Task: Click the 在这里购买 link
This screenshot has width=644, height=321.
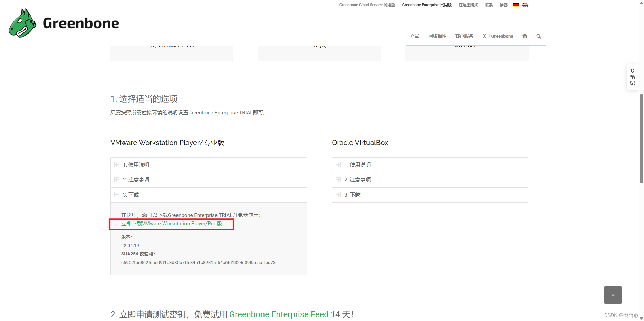Action: (468, 5)
